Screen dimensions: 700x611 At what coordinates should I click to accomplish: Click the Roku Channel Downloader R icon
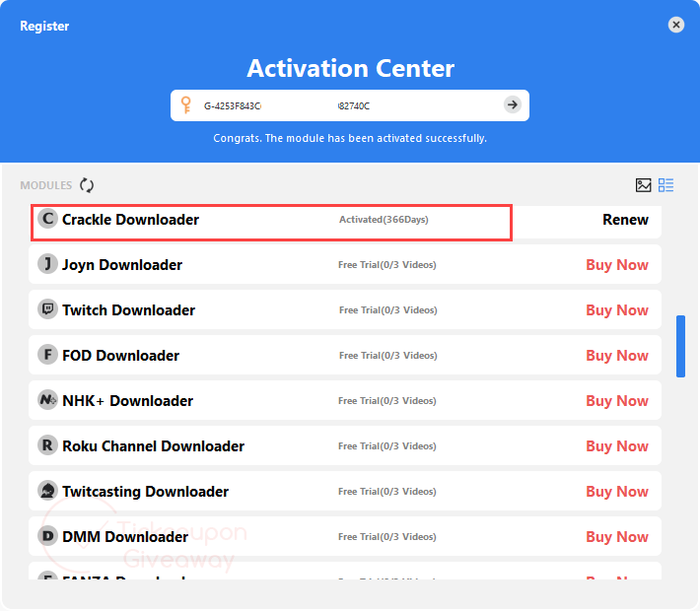tap(47, 445)
